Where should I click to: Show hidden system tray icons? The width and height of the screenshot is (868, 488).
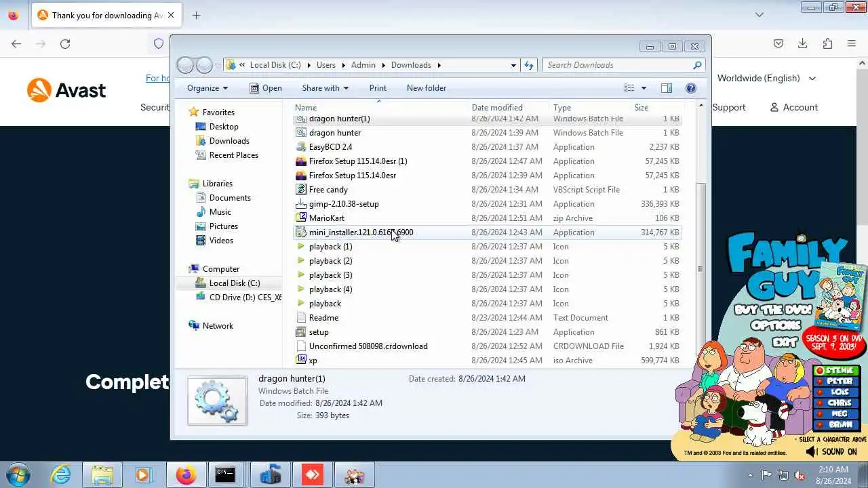tap(750, 475)
